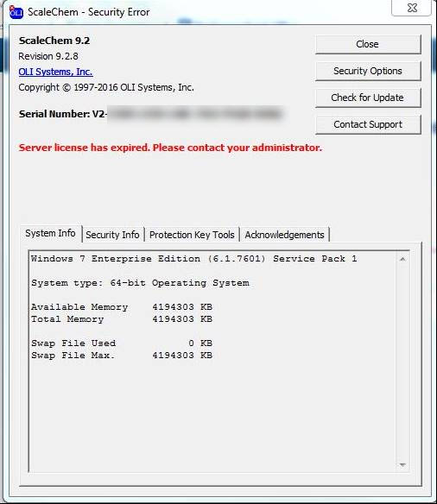The width and height of the screenshot is (437, 504).
Task: Close the Security Error dialog window
Action: pos(411,8)
